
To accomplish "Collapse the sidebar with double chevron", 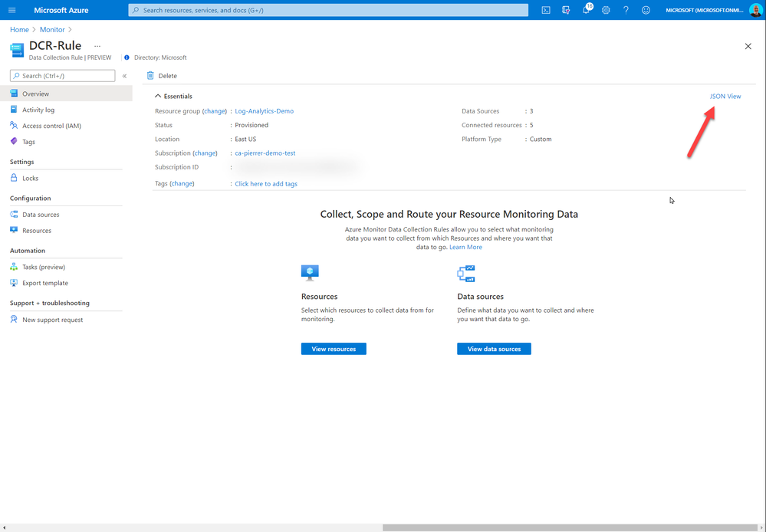I will click(x=124, y=76).
